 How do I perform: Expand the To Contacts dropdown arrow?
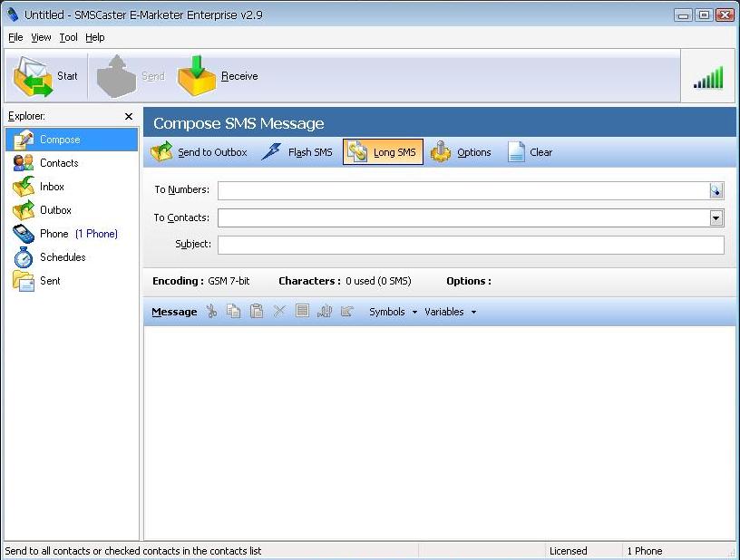[716, 217]
